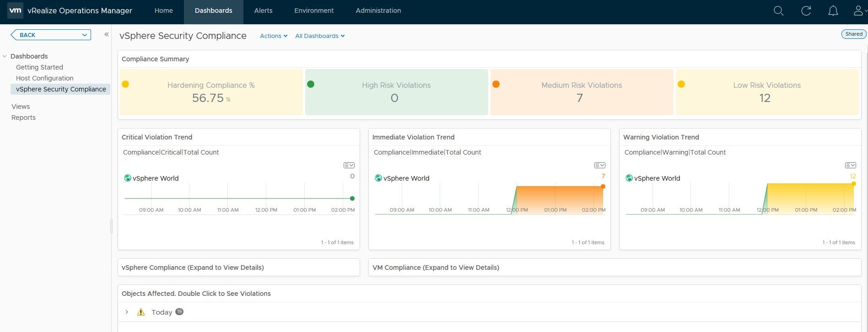Open the BACK dropdown
This screenshot has width=868, height=332.
(51, 35)
